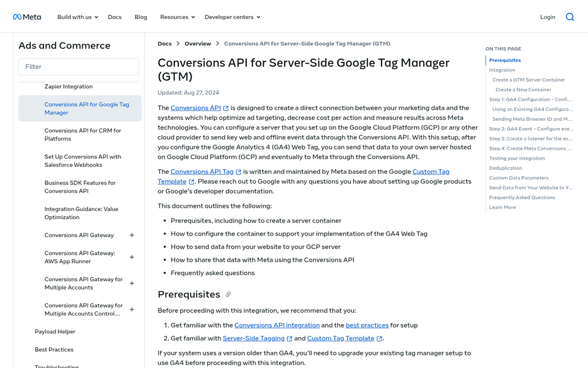Viewport: 588px width, 368px height.
Task: Expand Gateway for Multiple Accounts Control section
Action: [x=132, y=310]
